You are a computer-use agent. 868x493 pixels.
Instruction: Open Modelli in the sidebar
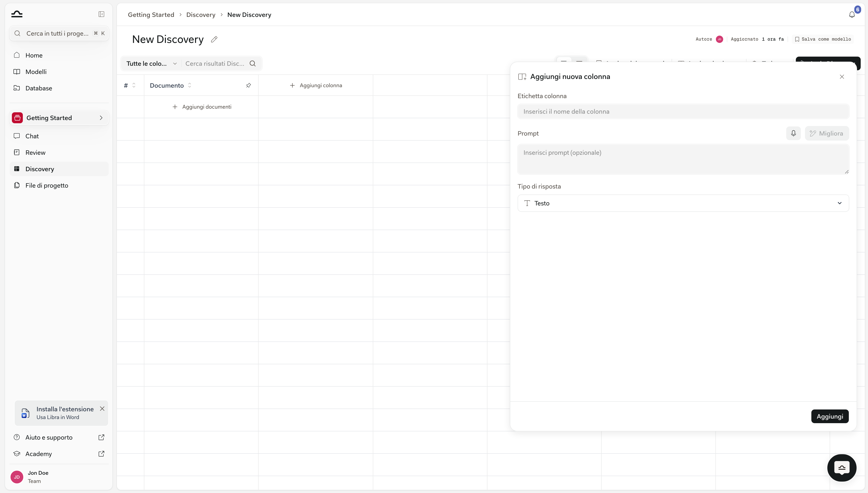point(59,72)
